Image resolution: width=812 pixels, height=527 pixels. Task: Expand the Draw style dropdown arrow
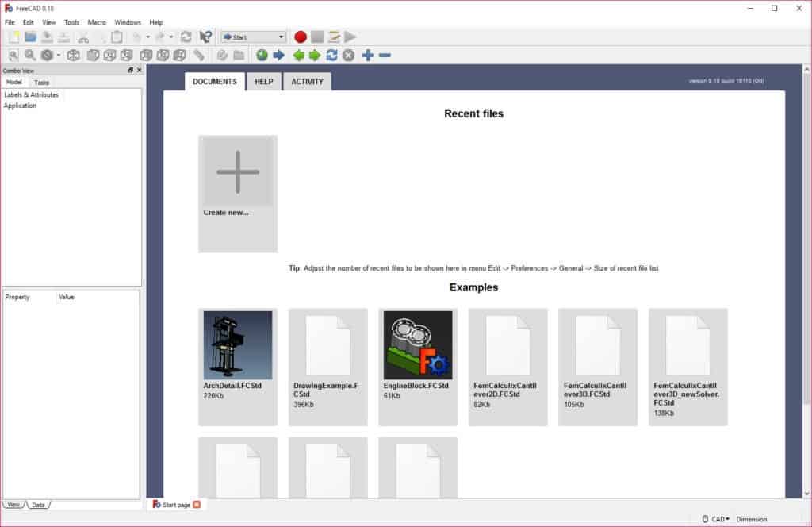pyautogui.click(x=59, y=55)
